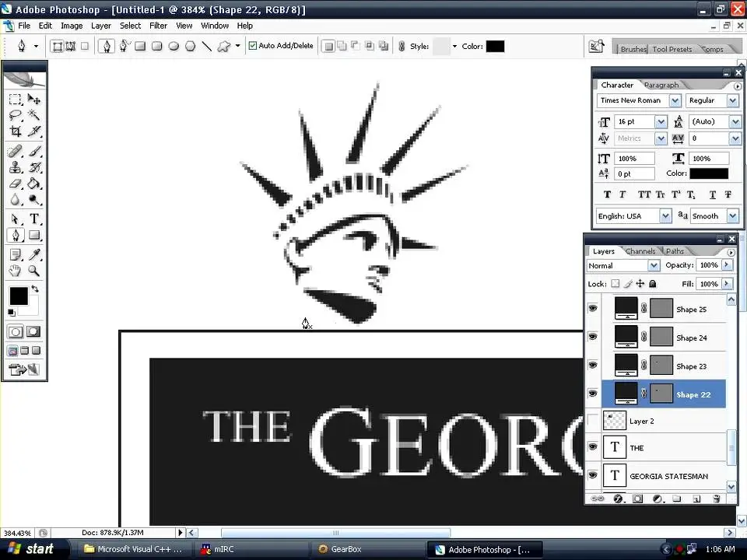
Task: Select the Dodge tool
Action: tap(33, 200)
